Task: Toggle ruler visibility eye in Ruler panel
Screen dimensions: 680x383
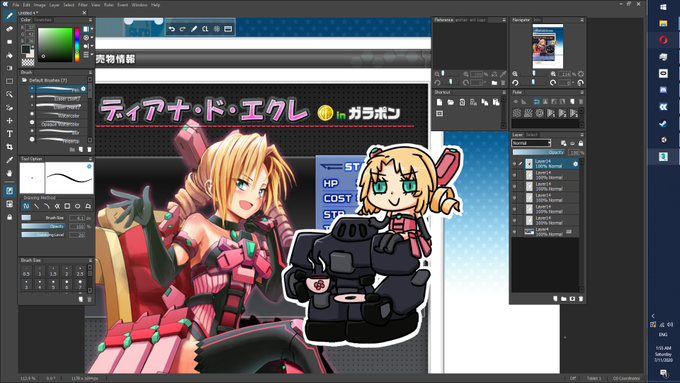Action: coord(516,101)
